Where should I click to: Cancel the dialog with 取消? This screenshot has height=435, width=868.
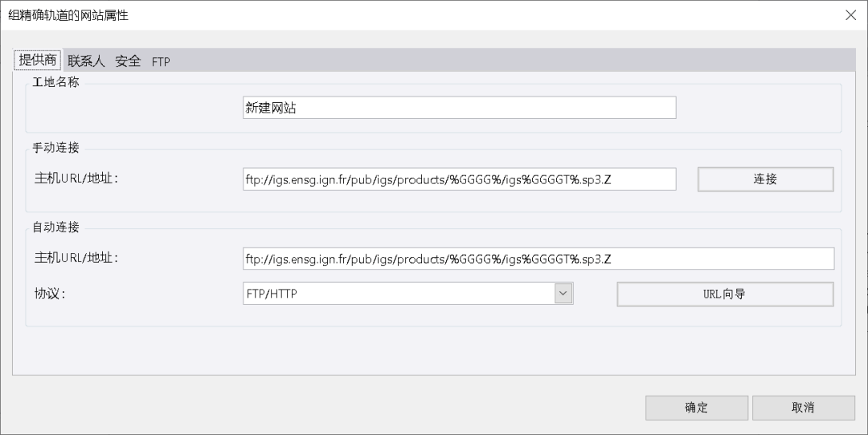803,408
